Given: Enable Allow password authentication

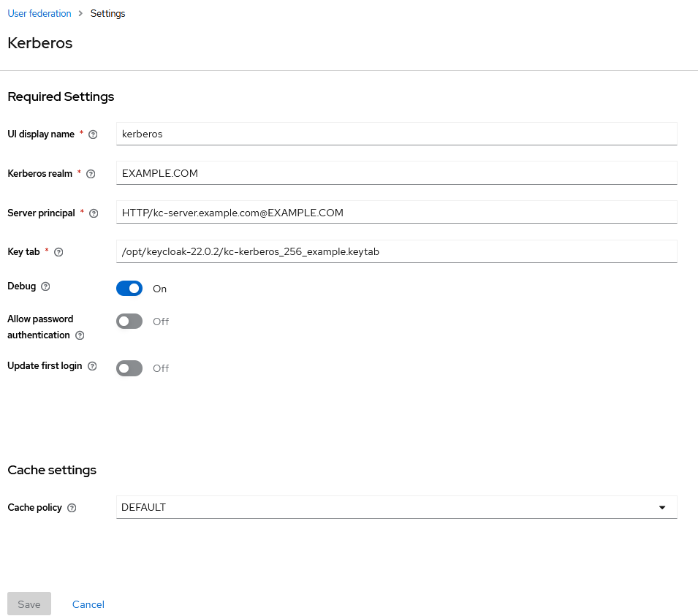Looking at the screenshot, I should [x=129, y=321].
